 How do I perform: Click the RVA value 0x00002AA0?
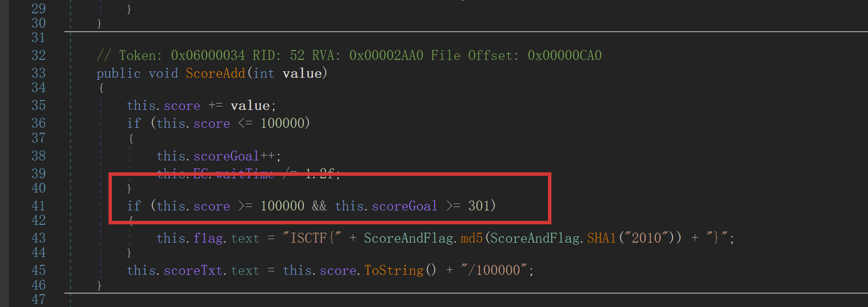click(386, 55)
